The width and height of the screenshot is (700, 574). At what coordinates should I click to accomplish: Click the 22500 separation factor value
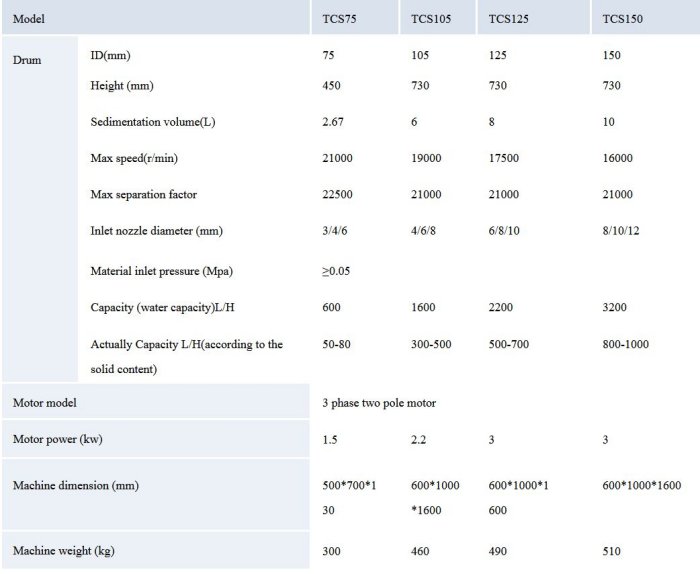[x=338, y=194]
